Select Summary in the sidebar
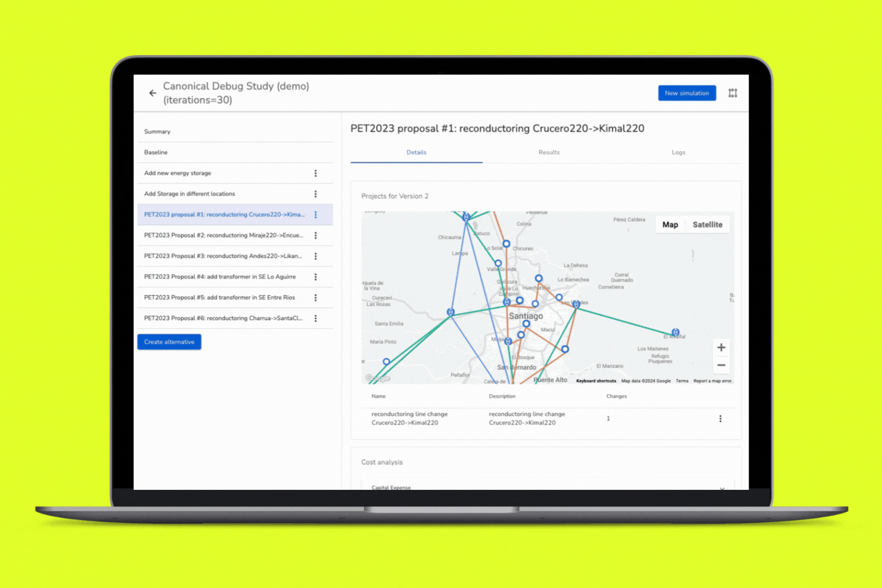This screenshot has width=882, height=588. tap(157, 132)
